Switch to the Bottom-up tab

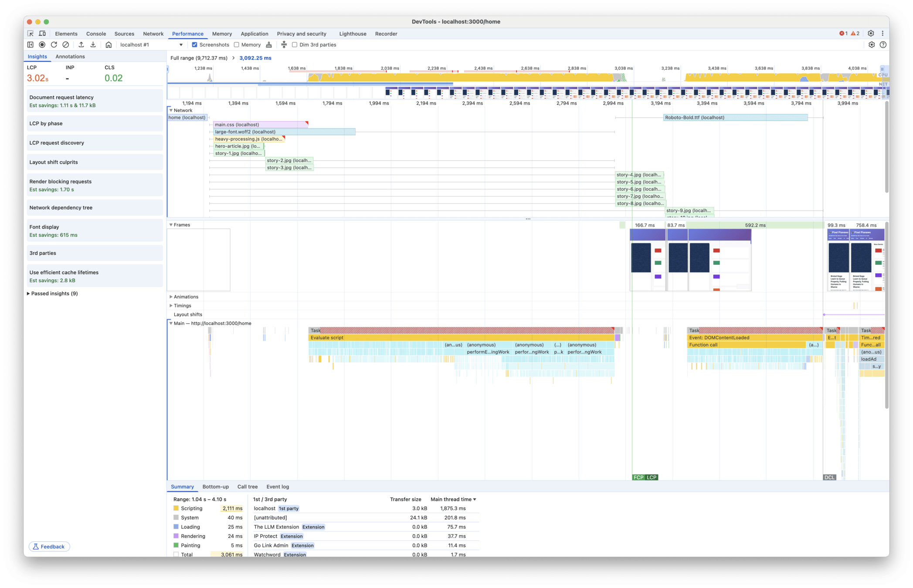(215, 487)
